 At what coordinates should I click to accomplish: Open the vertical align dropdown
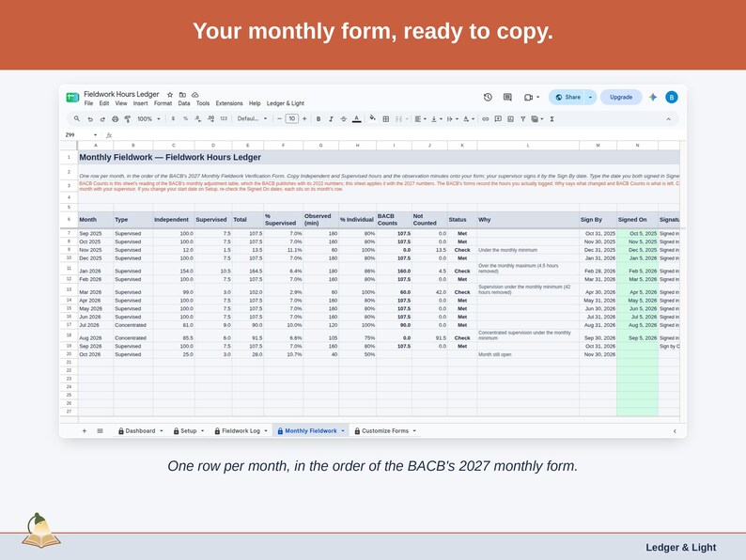(436, 119)
